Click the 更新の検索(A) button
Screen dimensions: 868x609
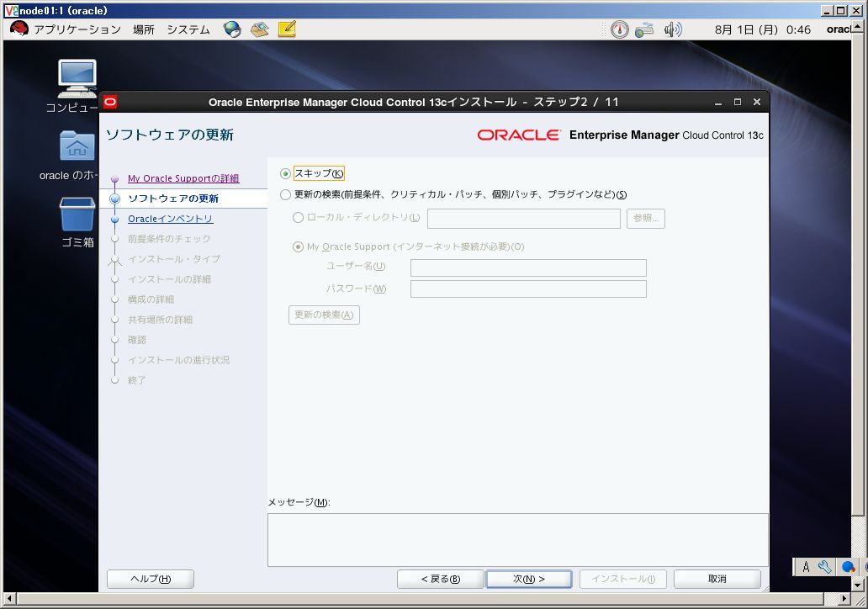324,315
